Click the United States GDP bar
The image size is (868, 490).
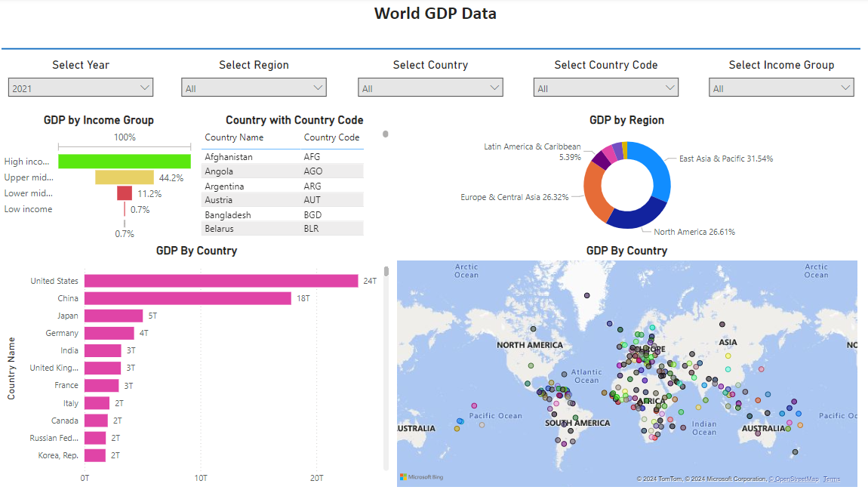[x=221, y=281]
